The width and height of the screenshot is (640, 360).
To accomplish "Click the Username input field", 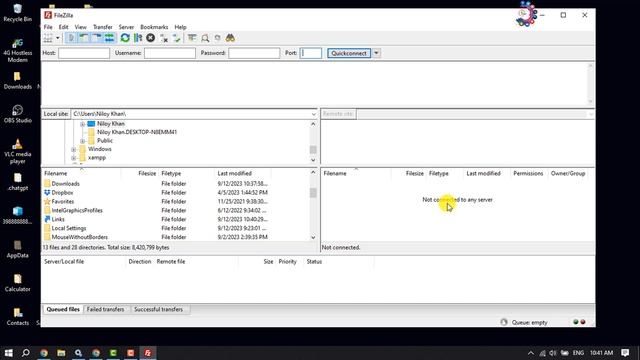I will pos(170,53).
